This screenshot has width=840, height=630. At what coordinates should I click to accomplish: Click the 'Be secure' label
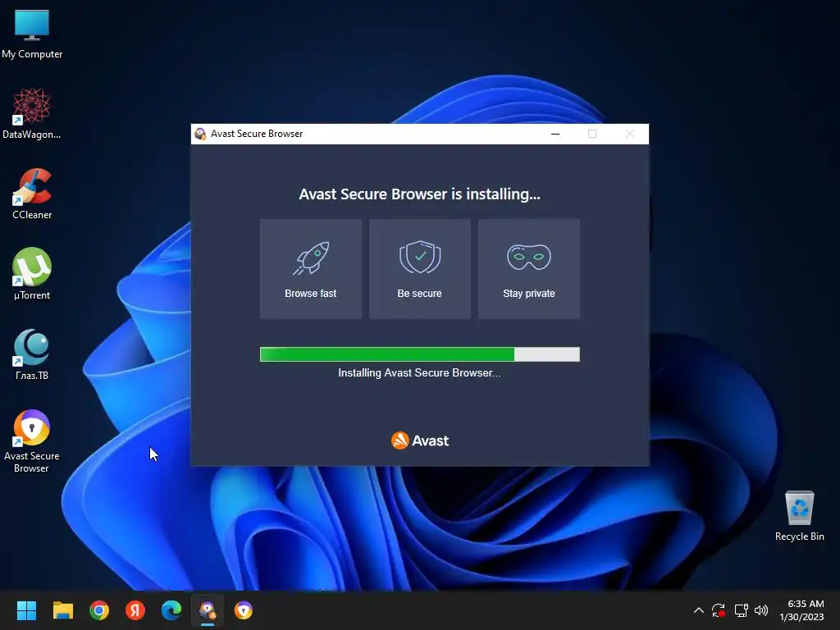[x=419, y=294]
